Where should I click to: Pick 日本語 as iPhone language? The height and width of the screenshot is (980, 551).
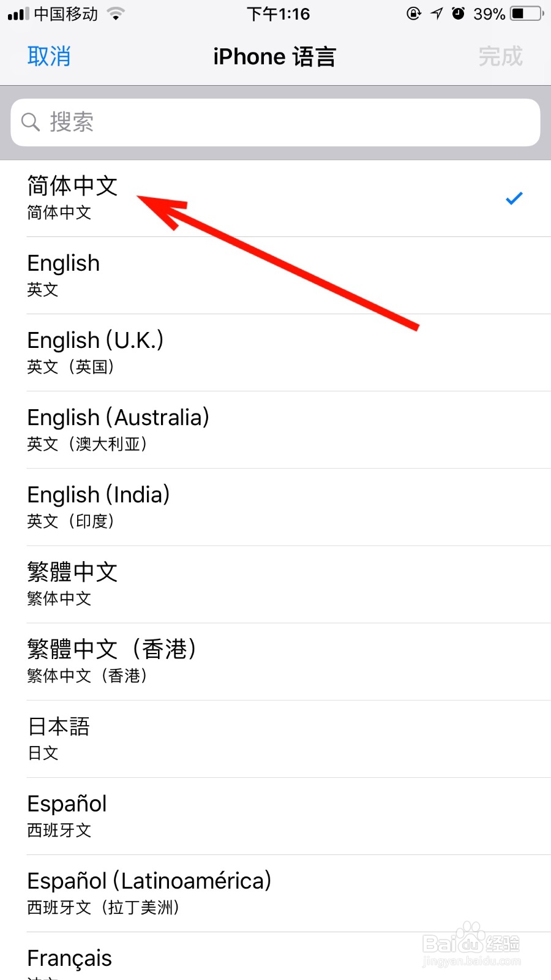coord(275,739)
